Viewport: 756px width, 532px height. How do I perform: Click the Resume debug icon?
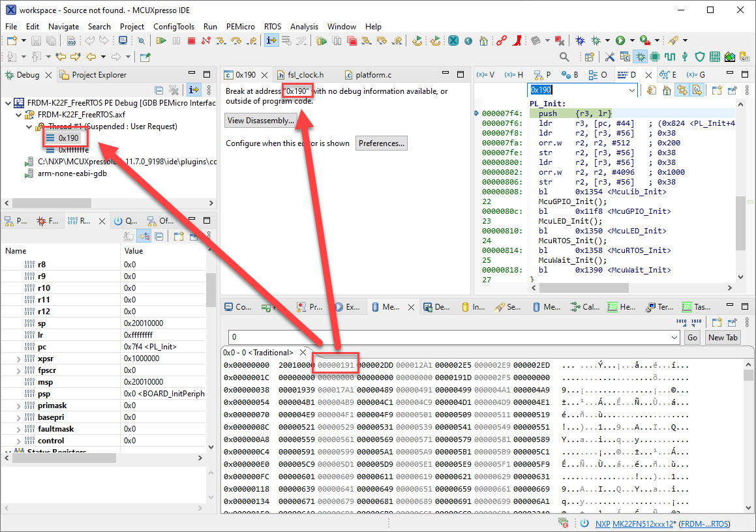pyautogui.click(x=161, y=40)
